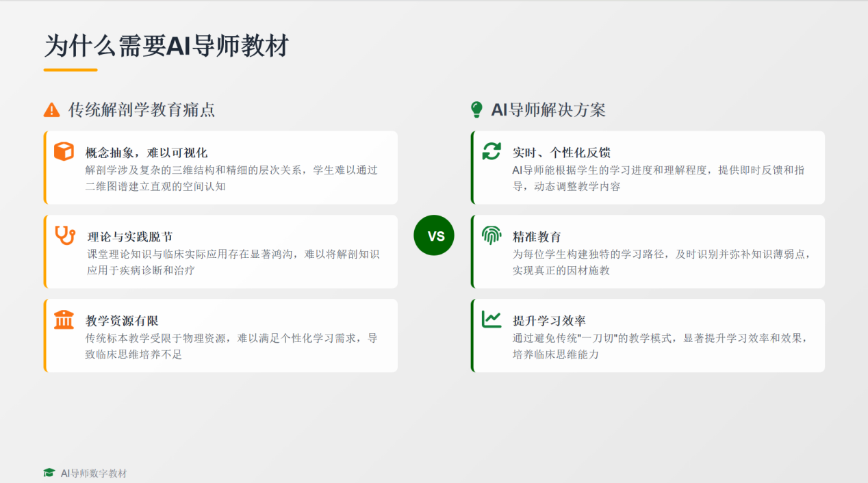Click the orange institution building icon

64,319
